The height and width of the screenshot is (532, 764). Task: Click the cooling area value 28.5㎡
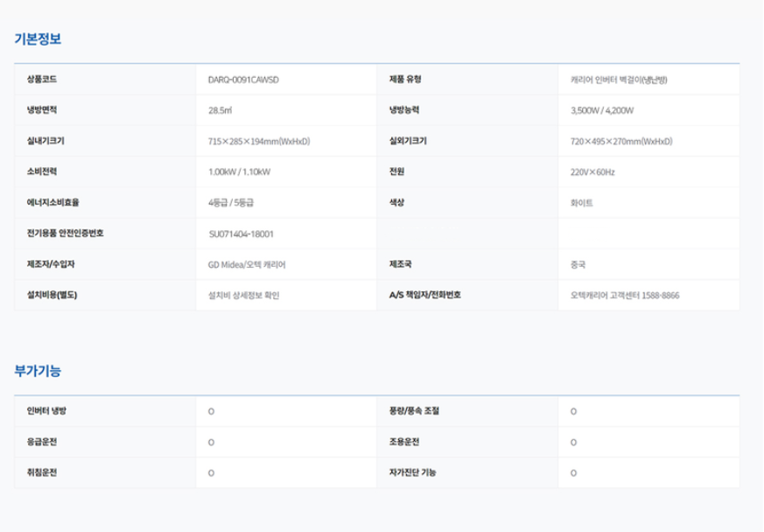coord(220,111)
